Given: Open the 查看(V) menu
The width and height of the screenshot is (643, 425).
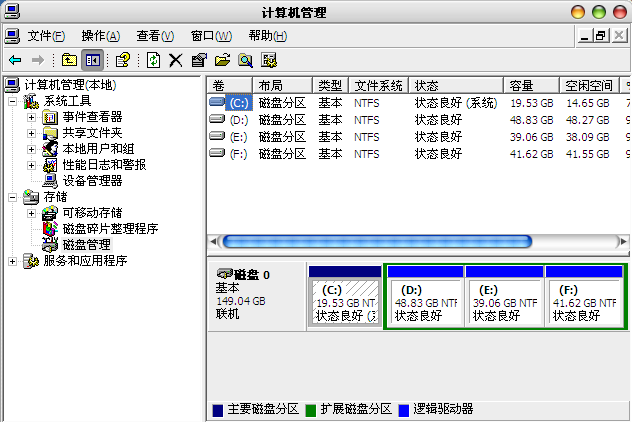Looking at the screenshot, I should (x=155, y=35).
